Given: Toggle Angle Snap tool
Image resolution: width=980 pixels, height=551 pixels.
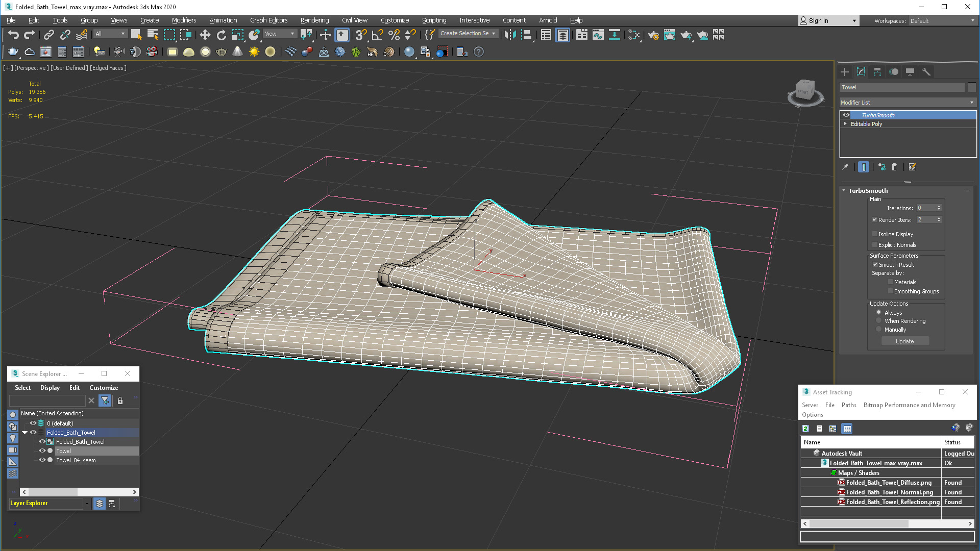Looking at the screenshot, I should click(377, 35).
